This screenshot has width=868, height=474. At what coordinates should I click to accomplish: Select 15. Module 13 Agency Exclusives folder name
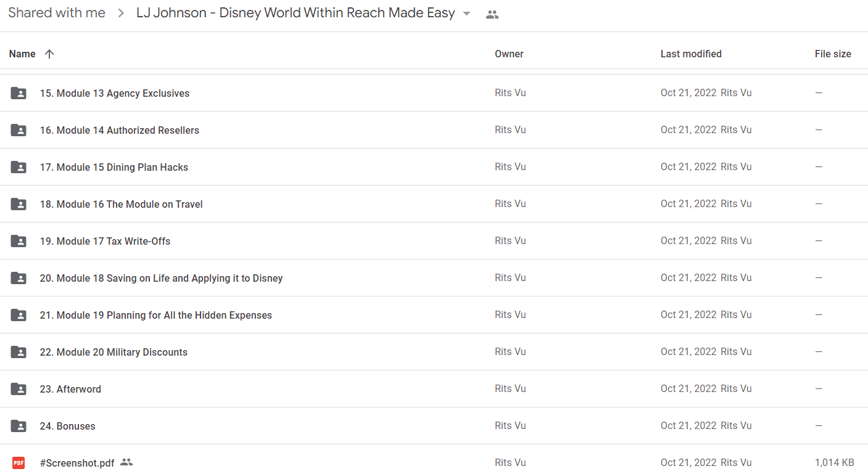(x=115, y=93)
